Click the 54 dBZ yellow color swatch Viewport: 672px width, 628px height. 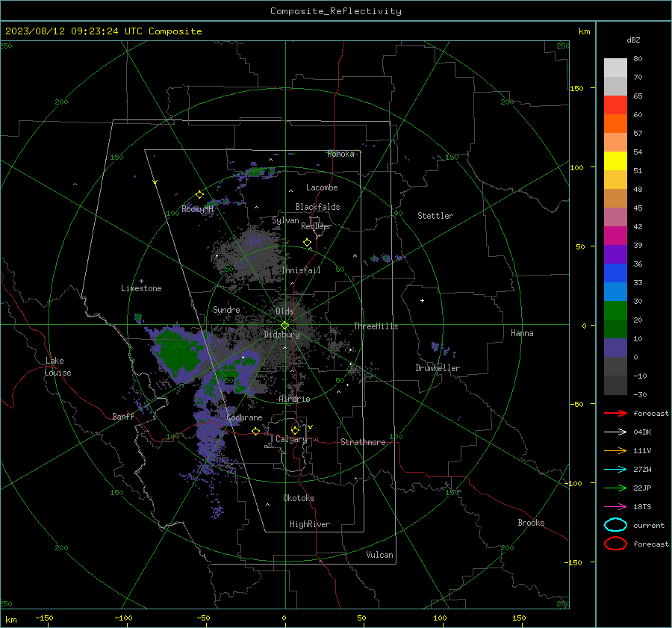point(615,161)
